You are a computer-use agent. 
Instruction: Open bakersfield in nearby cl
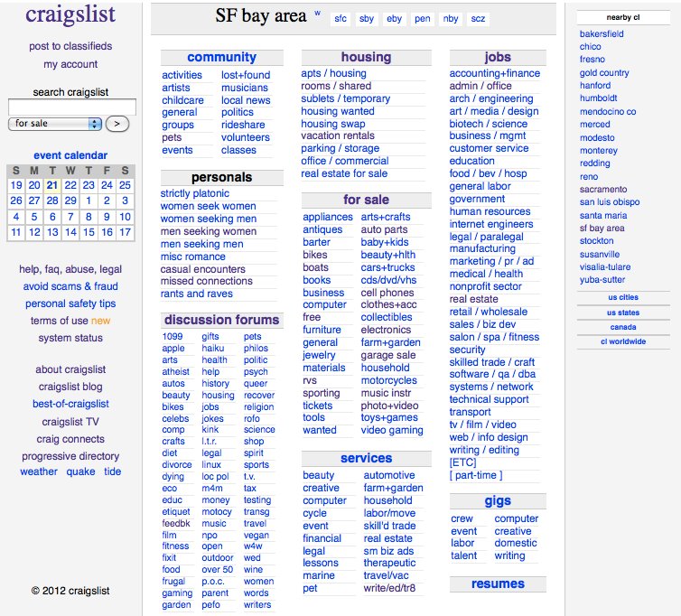602,34
